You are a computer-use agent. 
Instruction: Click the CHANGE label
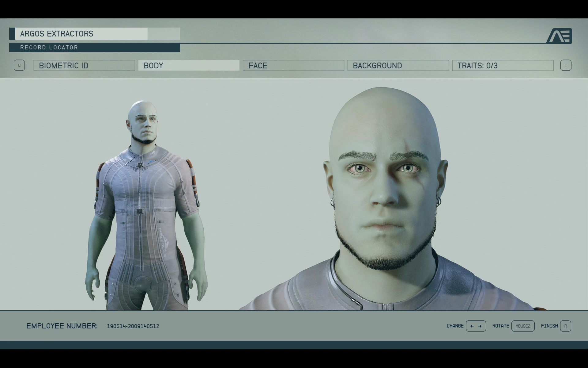tap(455, 326)
